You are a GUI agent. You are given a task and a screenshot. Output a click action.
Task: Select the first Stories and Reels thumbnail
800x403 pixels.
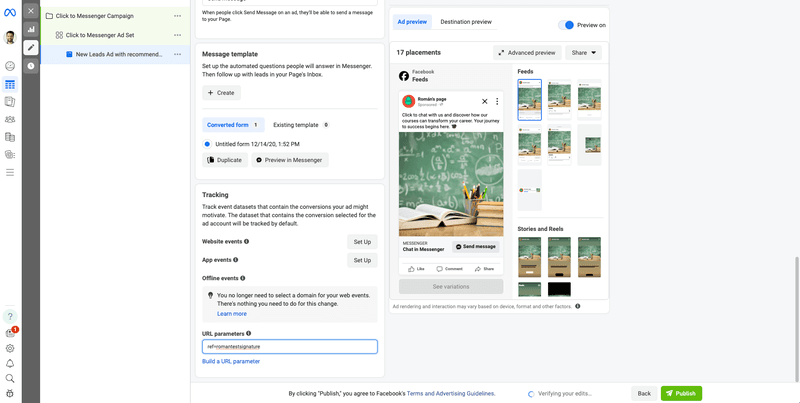point(529,257)
